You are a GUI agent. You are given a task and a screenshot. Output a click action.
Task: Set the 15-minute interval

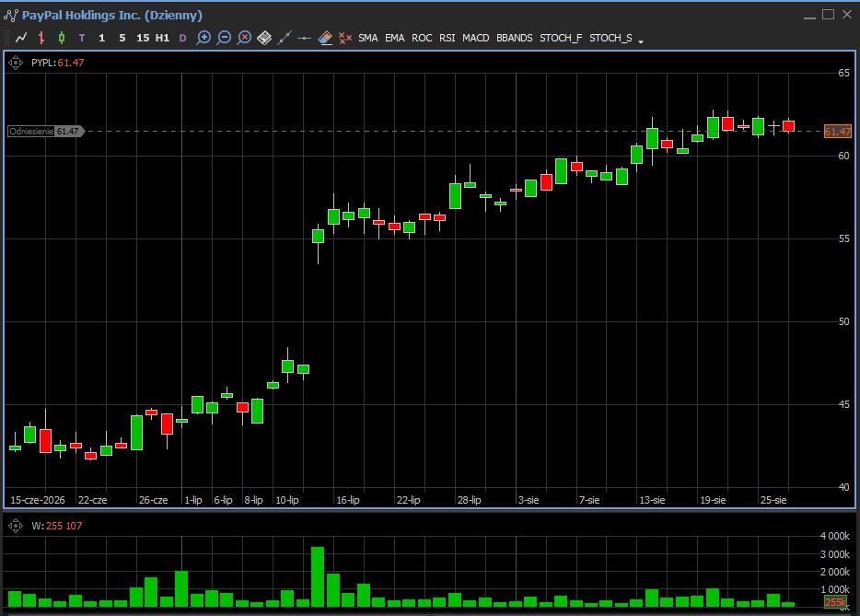[143, 38]
